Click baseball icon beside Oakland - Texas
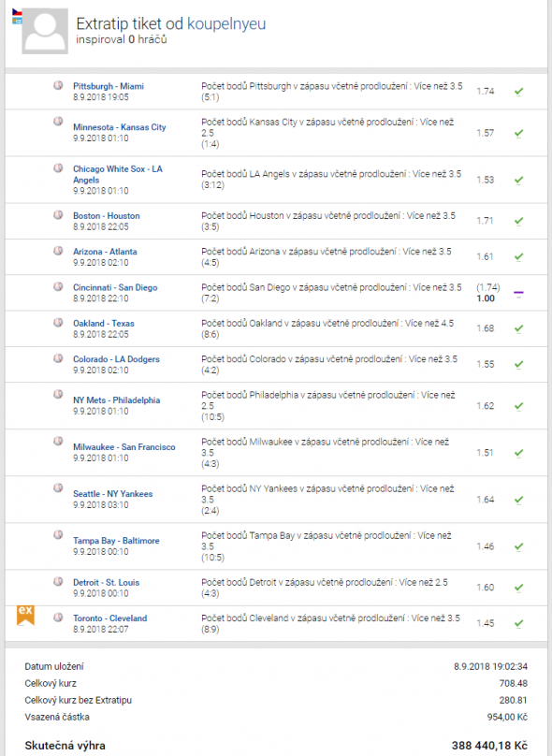This screenshot has height=756, width=552. (58, 322)
